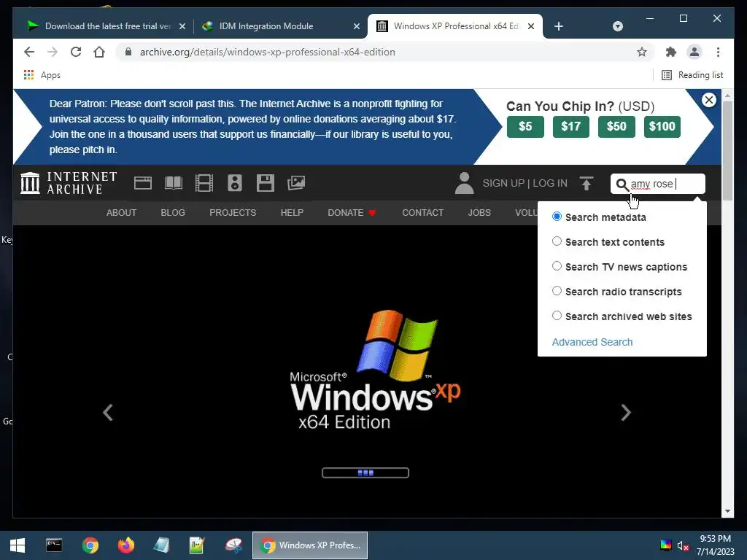Open the Chrome three-dot menu
Screen dimensions: 747x560
(718, 52)
